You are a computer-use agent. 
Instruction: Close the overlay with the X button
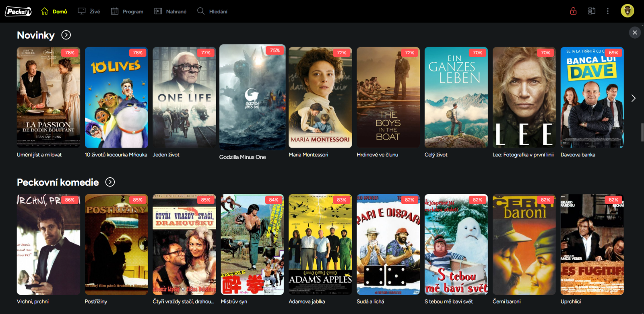click(635, 33)
